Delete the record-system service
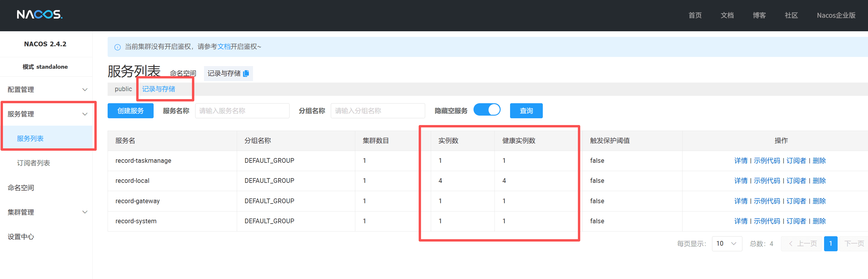This screenshot has width=868, height=279. (819, 221)
